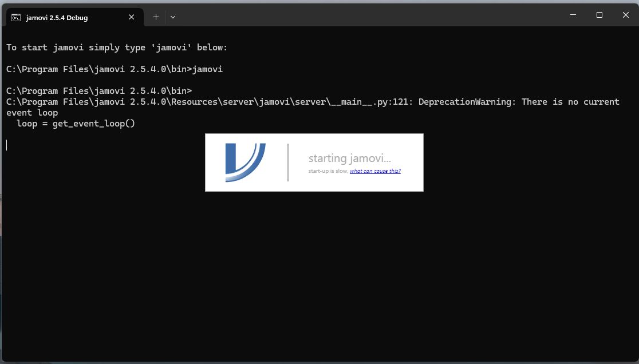Click the empty prompt line ending in 'bin>'
This screenshot has width=639, height=364.
click(99, 91)
